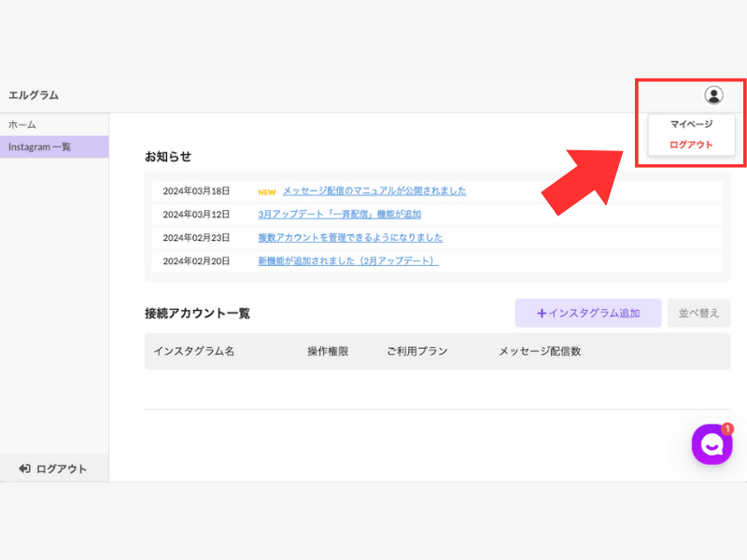Open the user profile avatar menu
Screen dimensions: 747x560
pyautogui.click(x=713, y=95)
